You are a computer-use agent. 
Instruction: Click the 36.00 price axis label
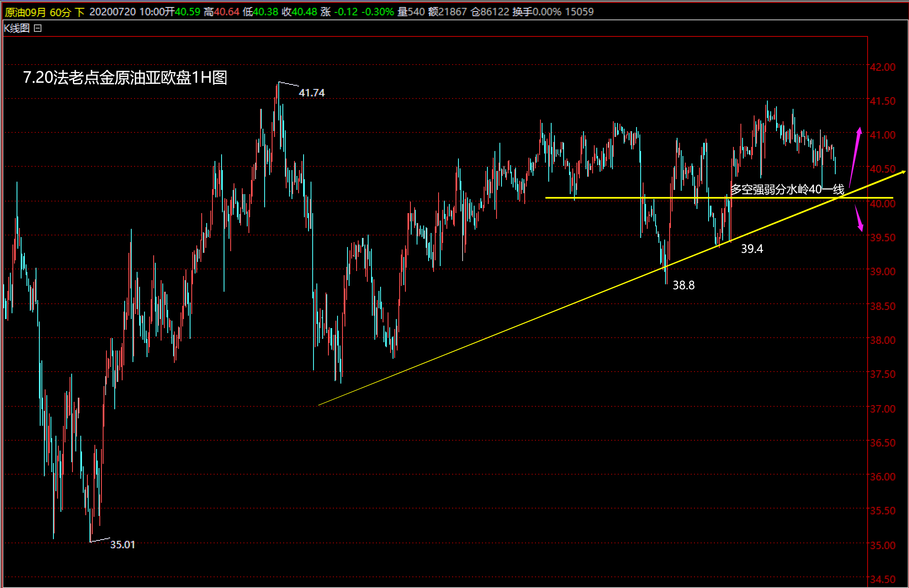[882, 477]
